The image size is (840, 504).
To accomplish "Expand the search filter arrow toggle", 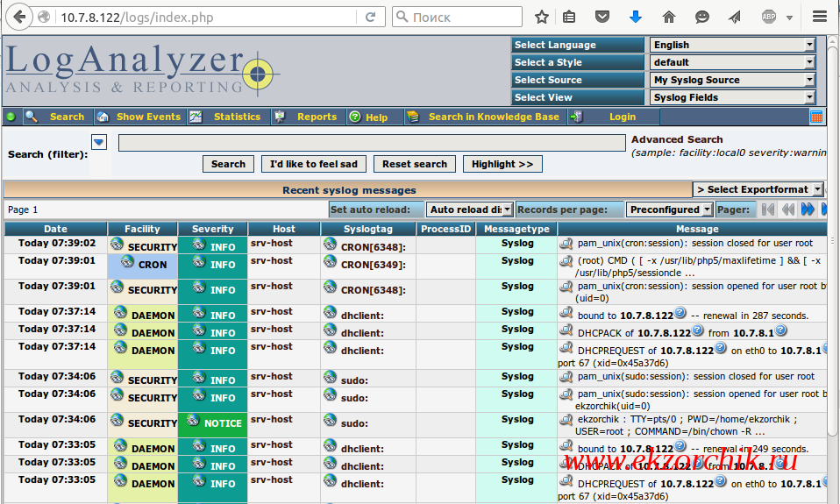I will click(99, 142).
